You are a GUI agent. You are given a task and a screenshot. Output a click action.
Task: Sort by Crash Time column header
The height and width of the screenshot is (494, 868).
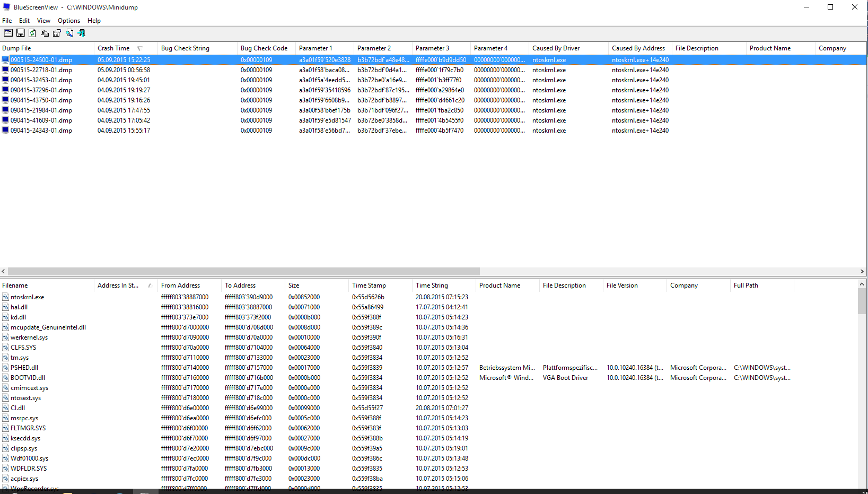(126, 48)
